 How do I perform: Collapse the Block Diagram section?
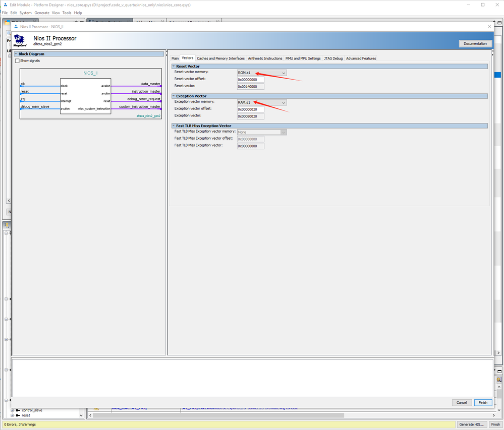point(16,54)
